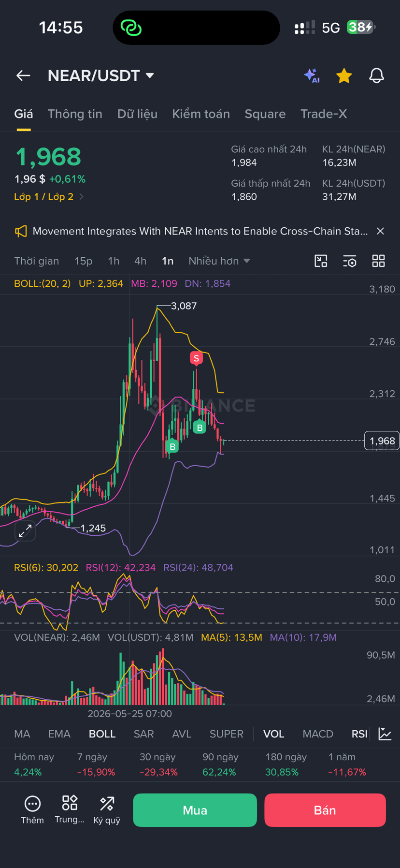Switch to the Thông tin tab
This screenshot has width=400, height=868.
coord(75,114)
